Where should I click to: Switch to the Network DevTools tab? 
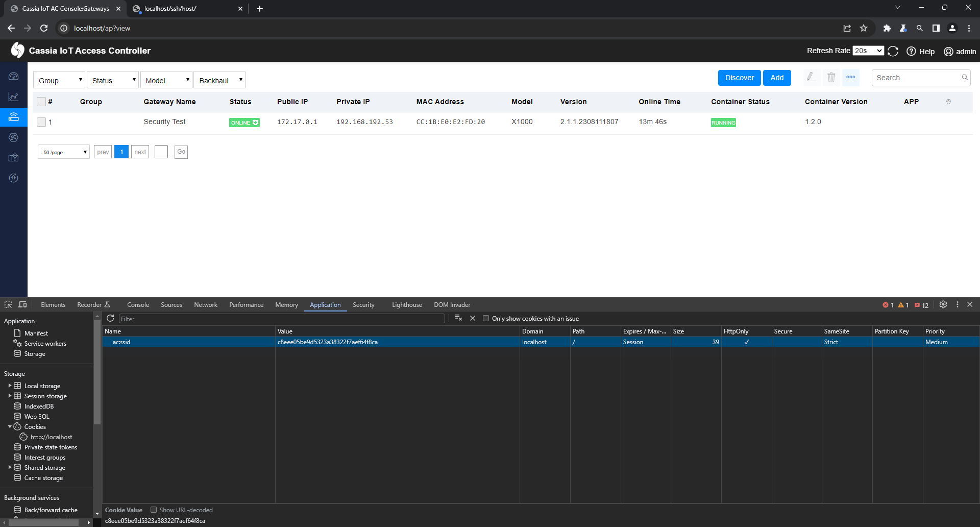pos(206,305)
